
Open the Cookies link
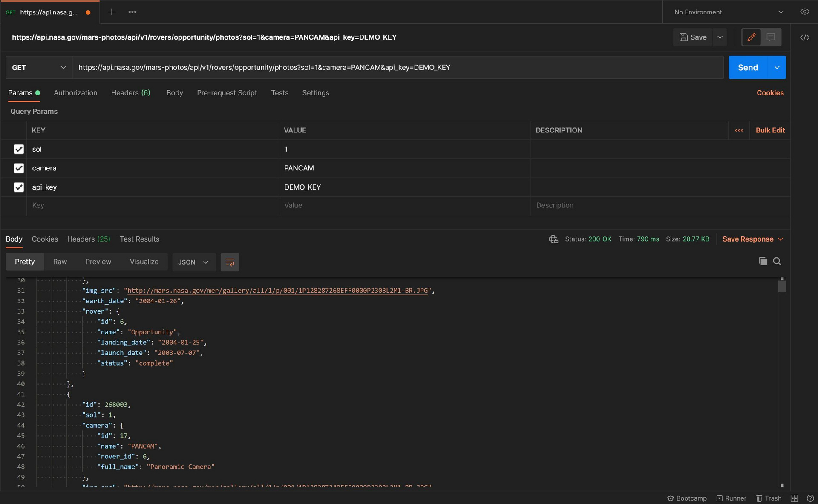pyautogui.click(x=770, y=93)
